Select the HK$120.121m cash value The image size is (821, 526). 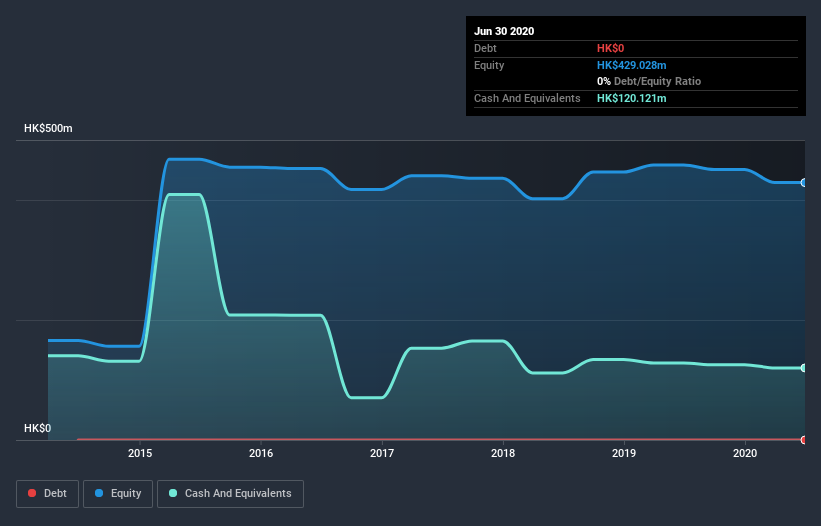coord(631,98)
